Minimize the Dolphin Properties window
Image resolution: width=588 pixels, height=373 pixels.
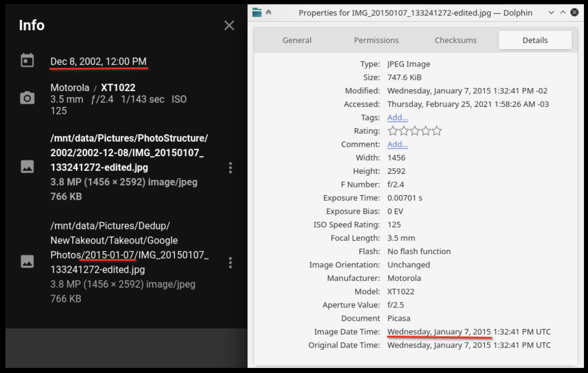pos(551,13)
